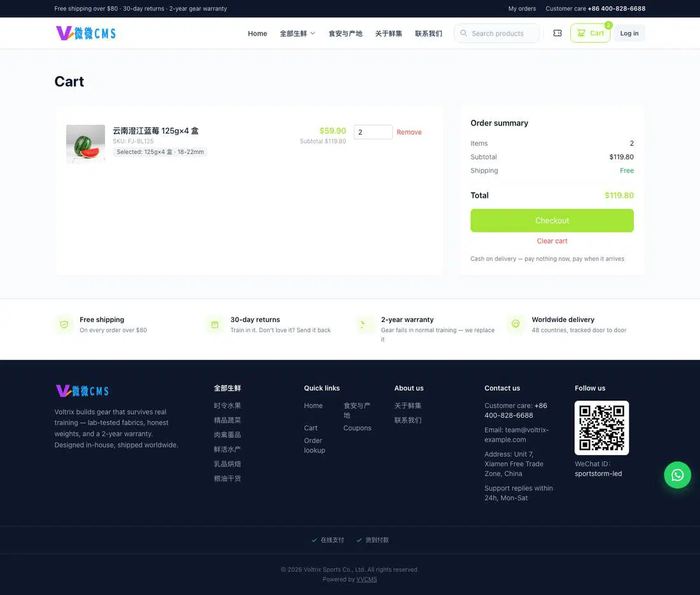Click the cart quantity input field
The width and height of the screenshot is (700, 595).
pos(373,132)
